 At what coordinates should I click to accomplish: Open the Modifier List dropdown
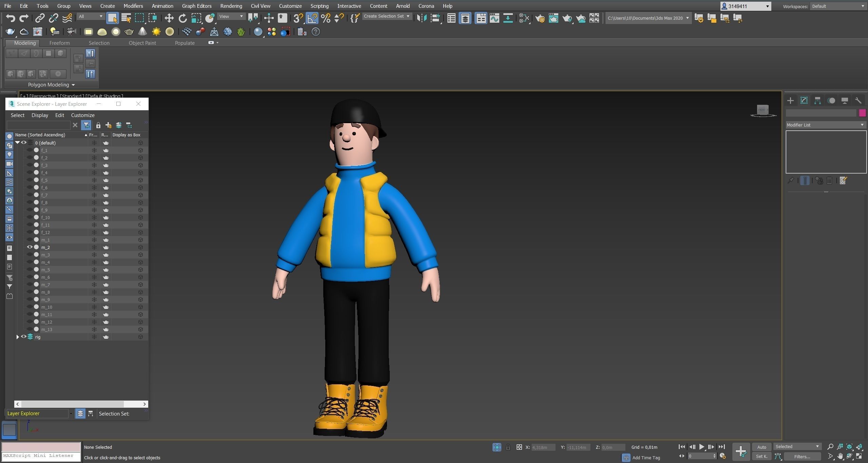(x=826, y=125)
